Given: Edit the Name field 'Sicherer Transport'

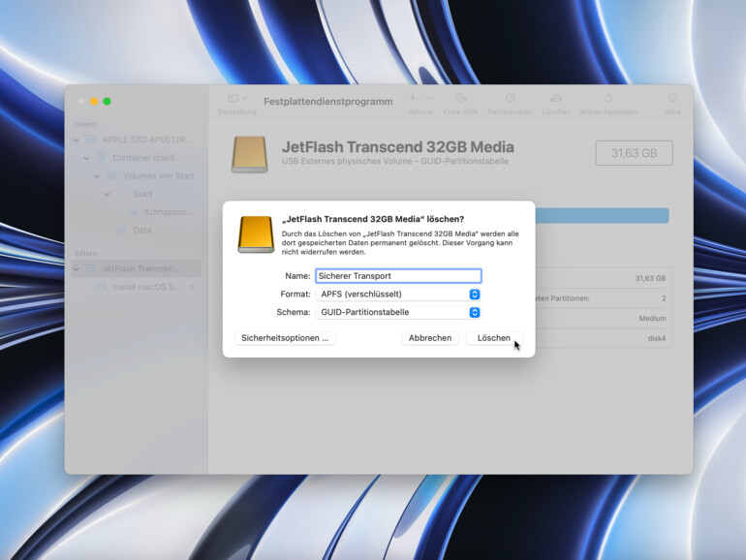Looking at the screenshot, I should [x=398, y=276].
